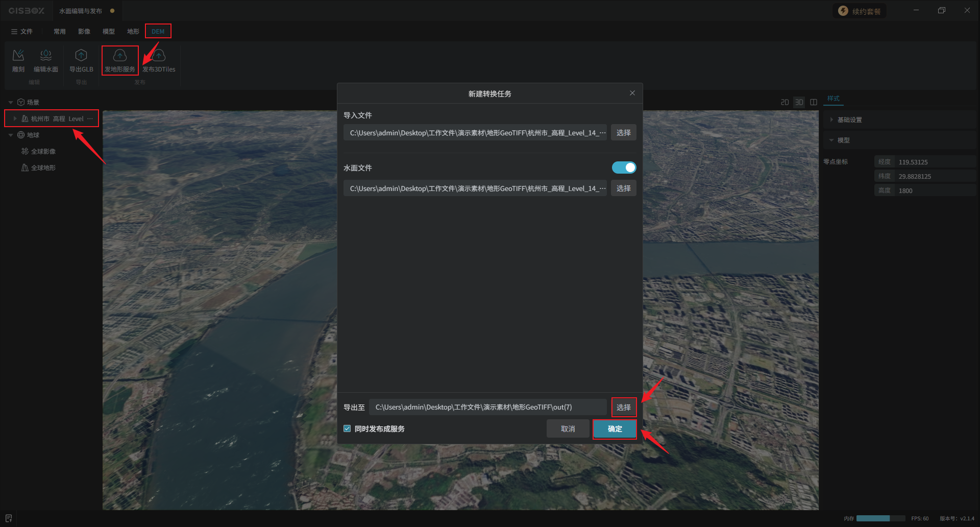Screen dimensions: 980x527
Task: Click 选择 button next to 导出至 path
Action: [x=623, y=407]
